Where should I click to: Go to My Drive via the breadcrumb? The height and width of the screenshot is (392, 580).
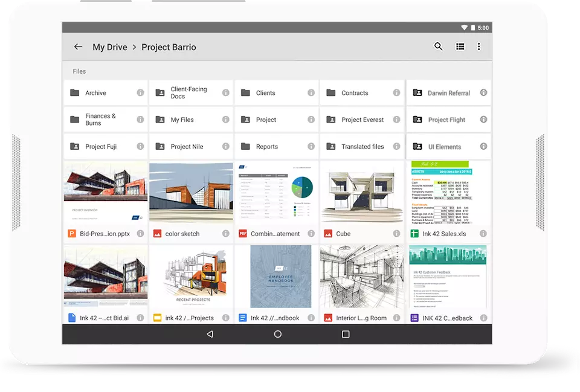(111, 47)
